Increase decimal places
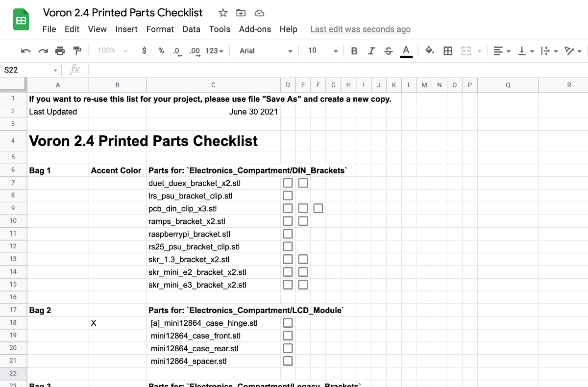The image size is (588, 387). coord(195,51)
